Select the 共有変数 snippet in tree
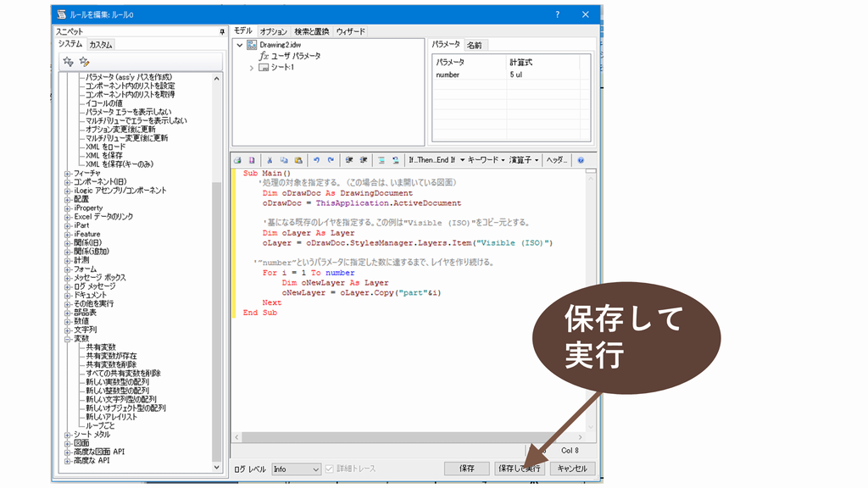Image resolution: width=868 pixels, height=488 pixels. [x=101, y=347]
